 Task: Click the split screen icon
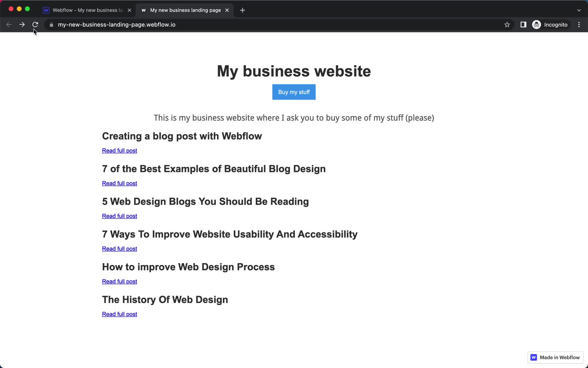click(524, 25)
